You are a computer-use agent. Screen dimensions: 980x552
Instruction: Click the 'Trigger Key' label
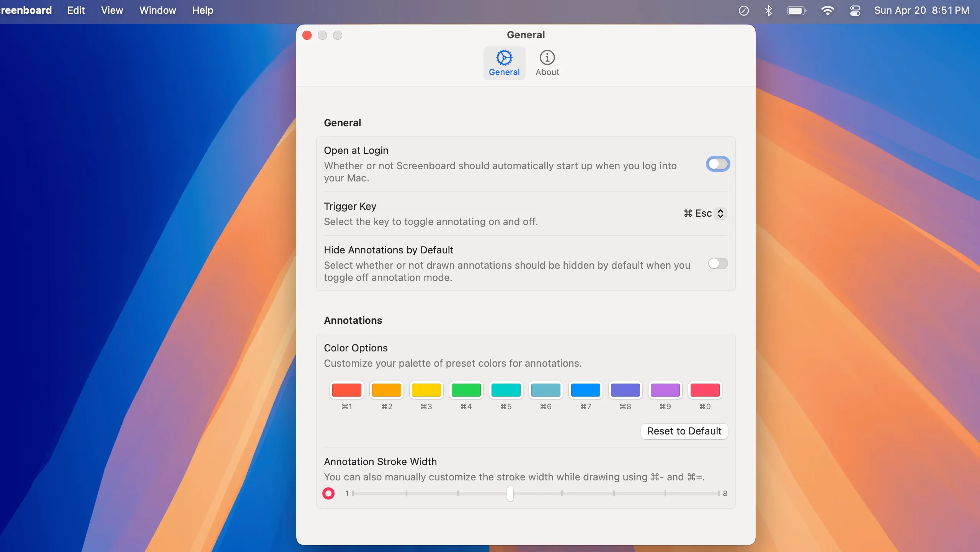350,206
